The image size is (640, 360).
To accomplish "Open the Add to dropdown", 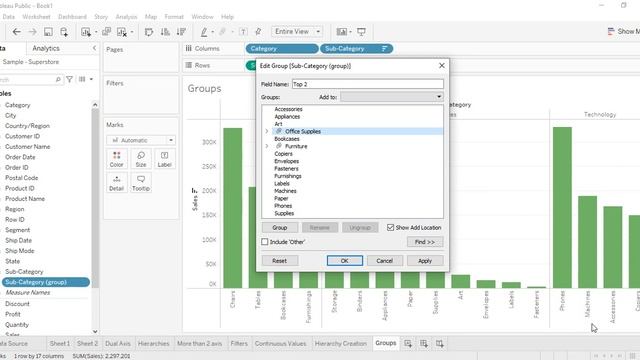I will pos(392,97).
